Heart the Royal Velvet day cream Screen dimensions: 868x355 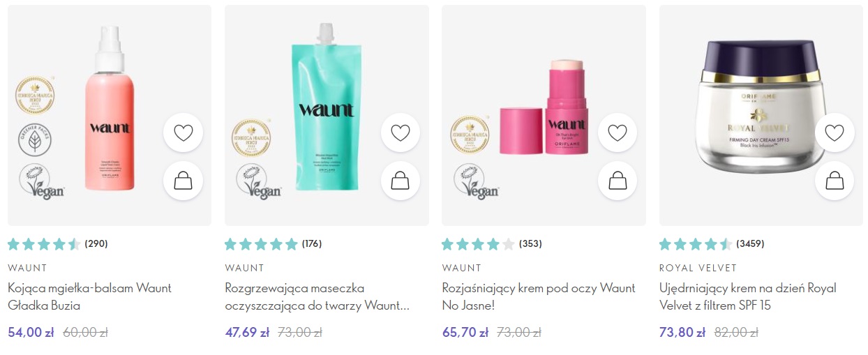point(835,133)
